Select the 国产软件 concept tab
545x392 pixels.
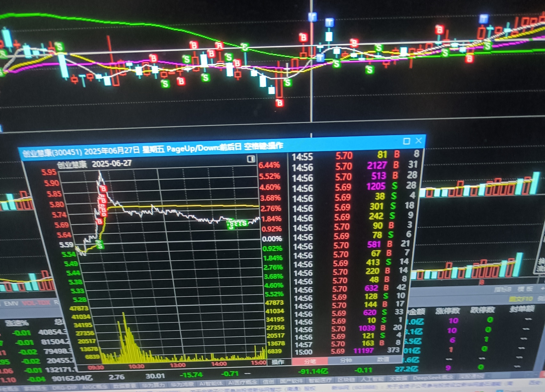coord(291,381)
